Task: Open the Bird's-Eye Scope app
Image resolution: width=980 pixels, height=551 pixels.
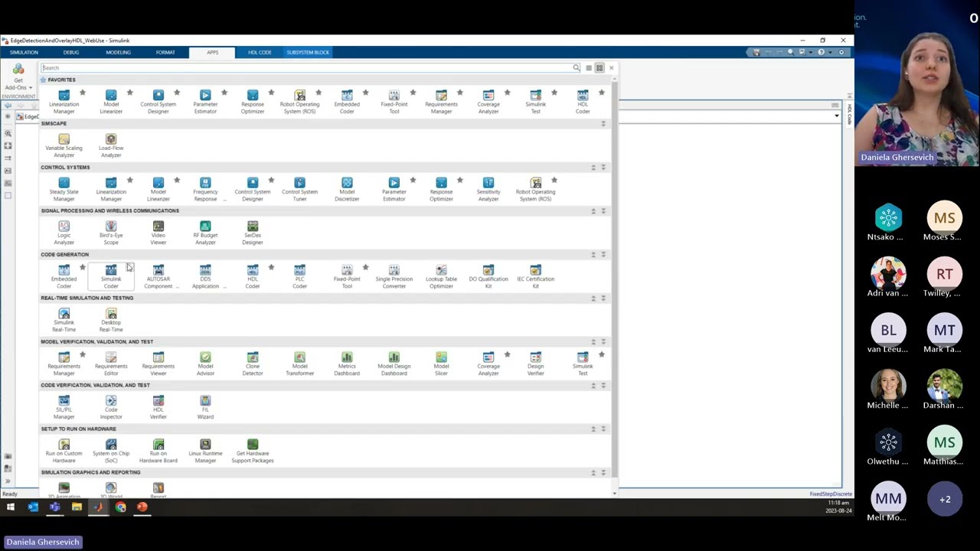Action: point(111,233)
